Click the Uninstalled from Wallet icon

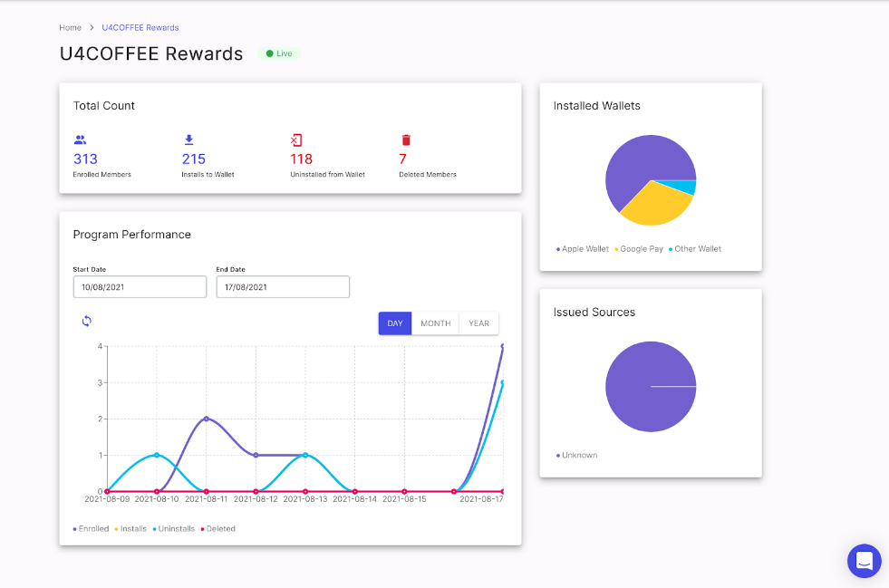click(x=296, y=140)
